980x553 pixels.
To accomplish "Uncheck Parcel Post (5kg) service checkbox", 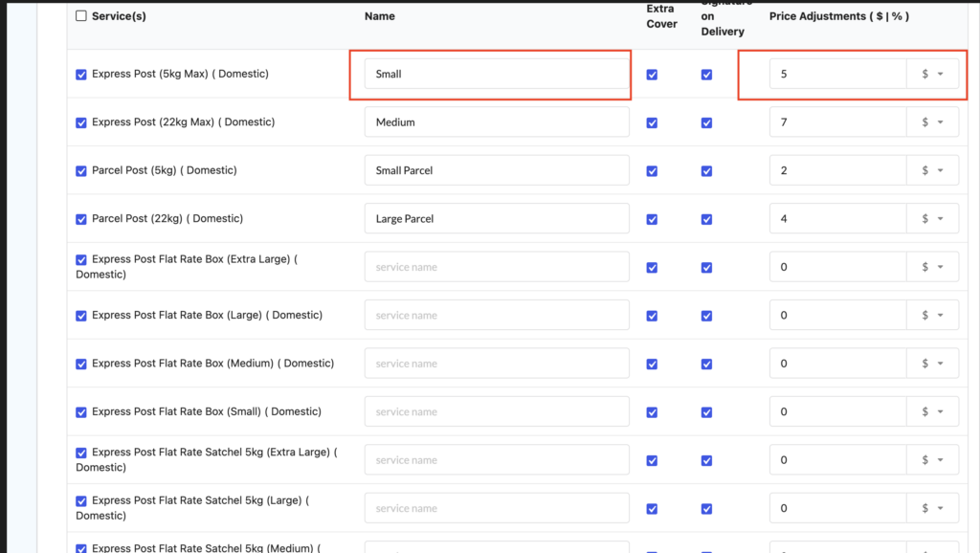I will click(x=81, y=170).
